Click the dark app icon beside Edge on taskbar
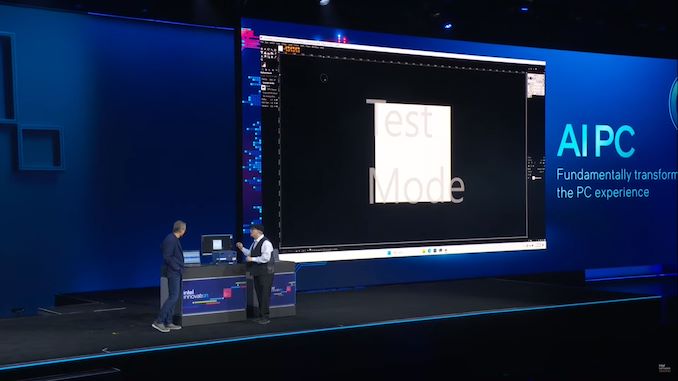The width and height of the screenshot is (678, 381). 435,250
